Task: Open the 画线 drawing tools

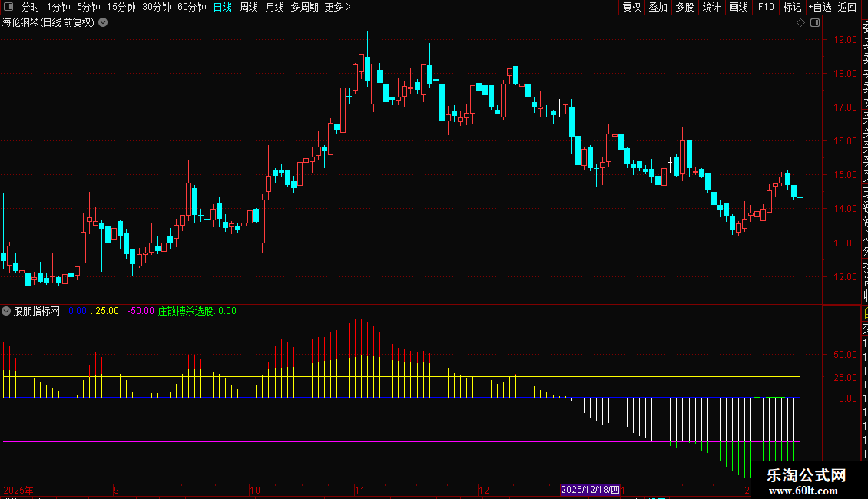Action: click(x=738, y=7)
